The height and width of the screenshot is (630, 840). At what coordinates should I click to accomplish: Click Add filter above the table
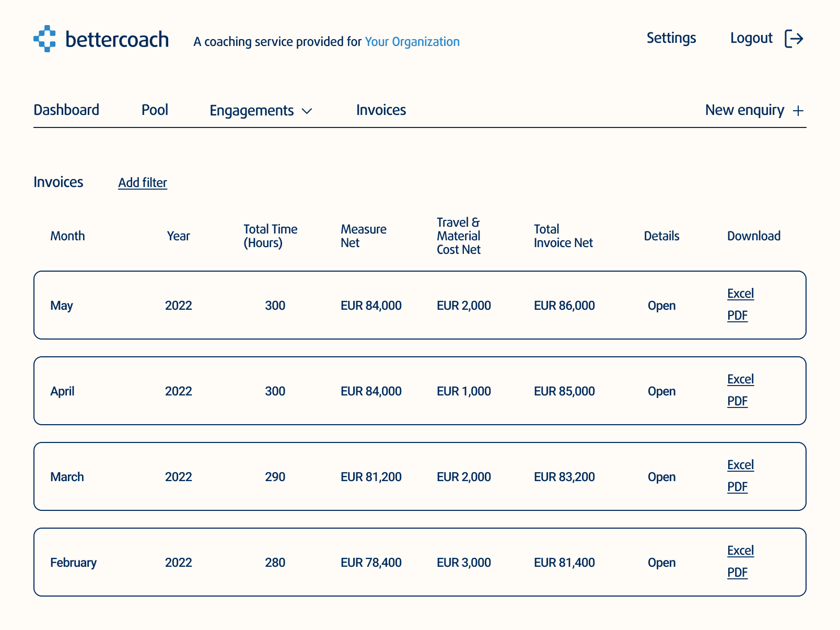pos(142,183)
